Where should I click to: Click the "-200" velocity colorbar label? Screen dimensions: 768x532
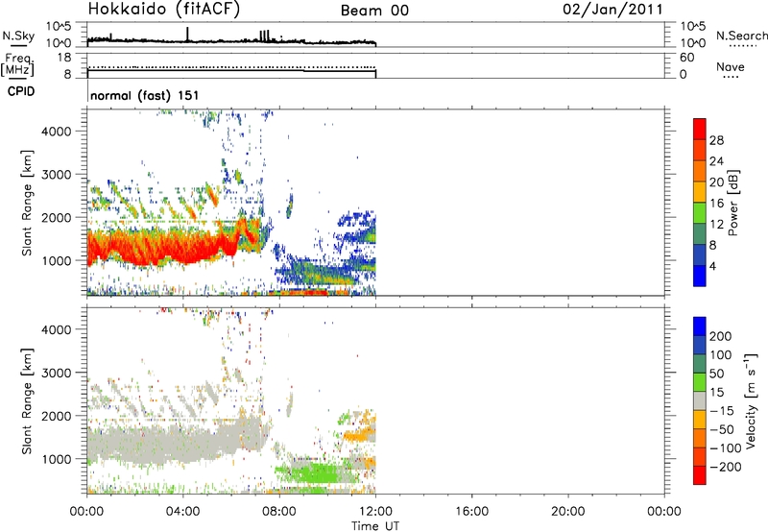[x=725, y=467]
